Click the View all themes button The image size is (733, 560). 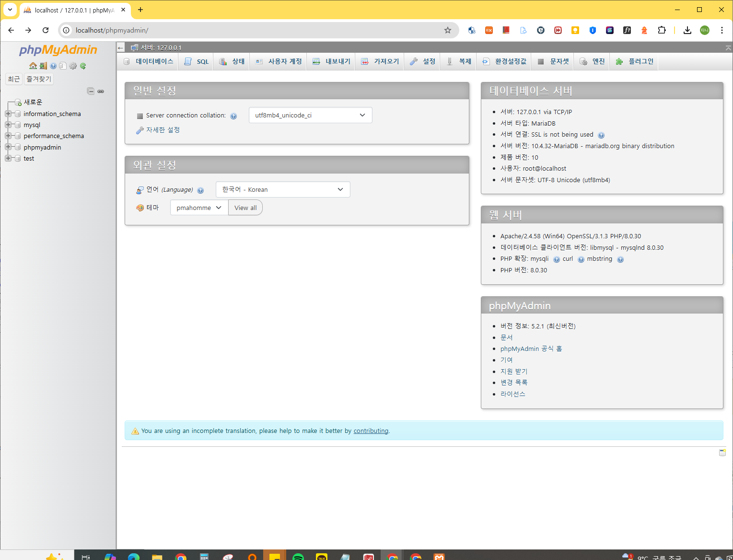click(x=245, y=208)
